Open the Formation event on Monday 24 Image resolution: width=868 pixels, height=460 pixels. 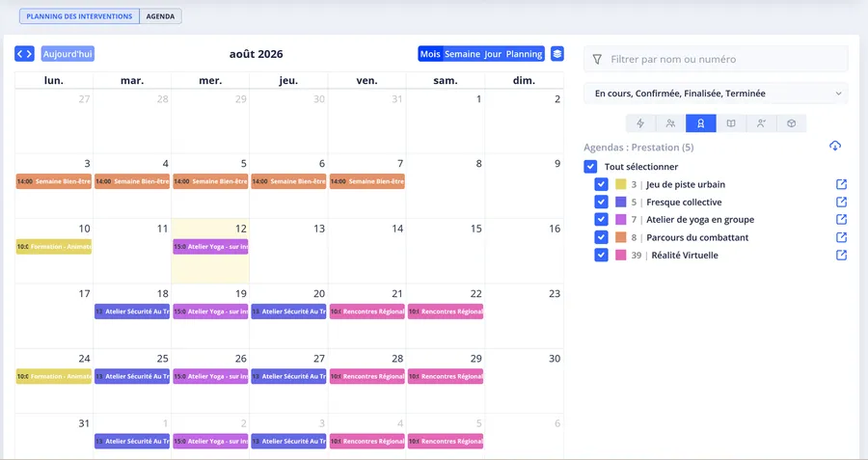[54, 376]
